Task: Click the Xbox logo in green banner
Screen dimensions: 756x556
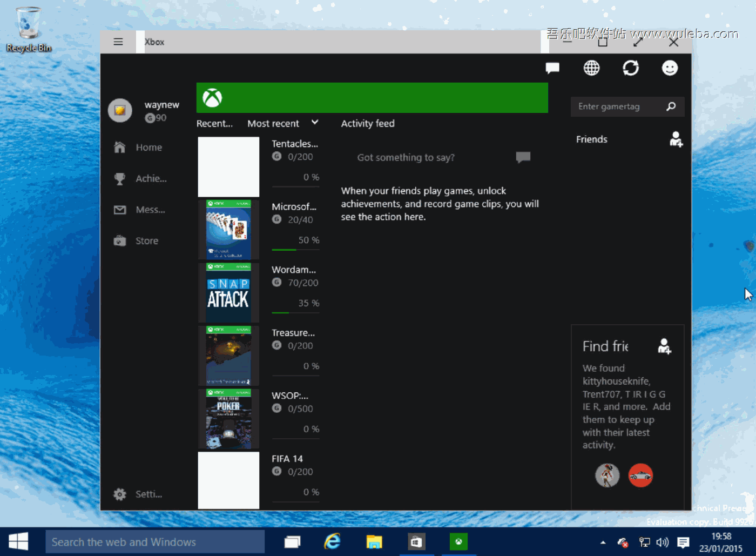Action: 212,98
